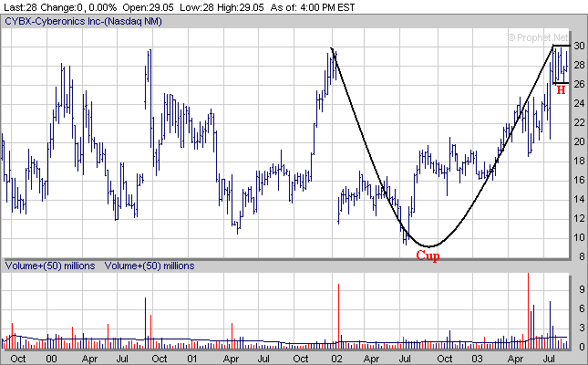The height and width of the screenshot is (365, 588).
Task: Click the 'Last:28' quote value
Action: pos(21,7)
